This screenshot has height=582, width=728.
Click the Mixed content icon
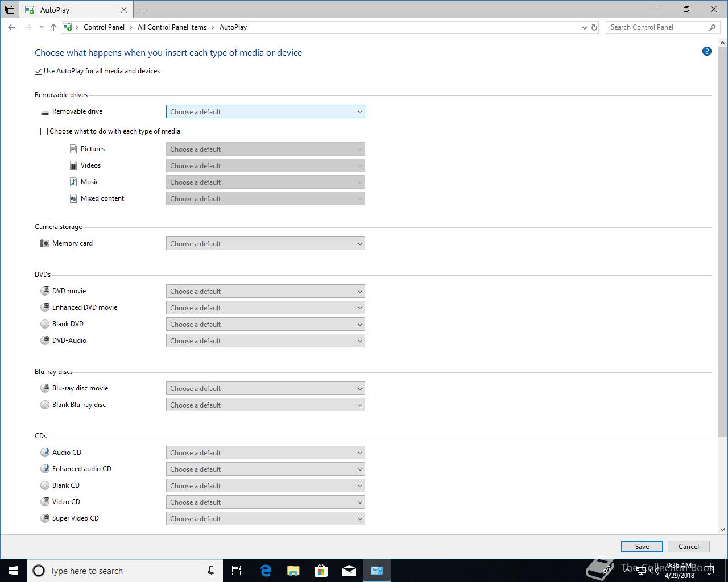click(x=73, y=198)
